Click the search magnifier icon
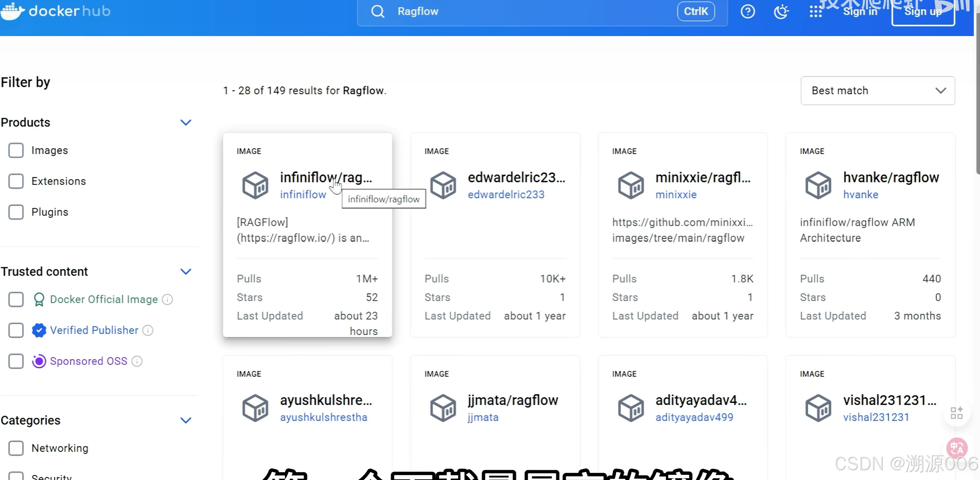 click(377, 11)
